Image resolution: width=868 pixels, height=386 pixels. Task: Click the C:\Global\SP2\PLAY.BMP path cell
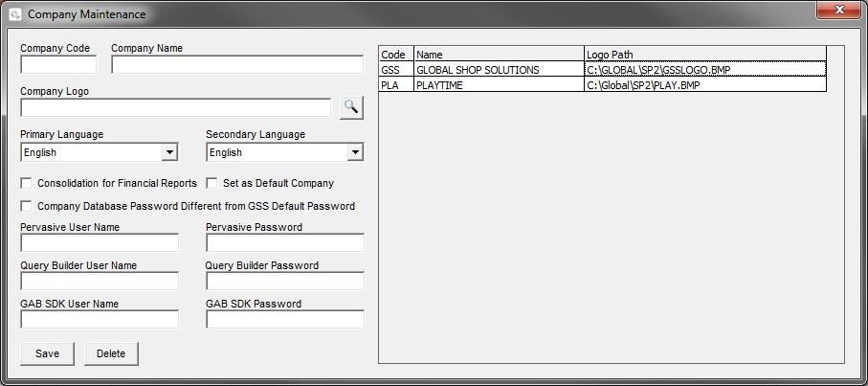[705, 84]
